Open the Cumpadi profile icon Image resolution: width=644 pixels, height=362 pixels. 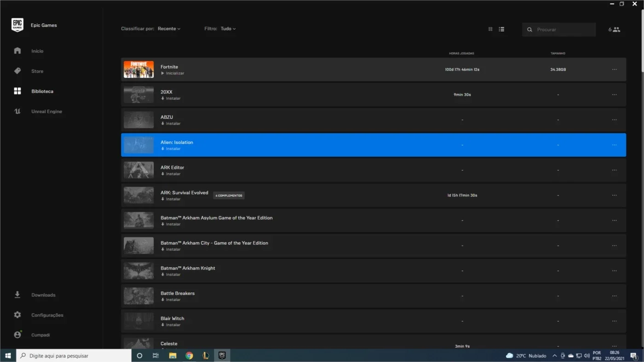pos(17,335)
